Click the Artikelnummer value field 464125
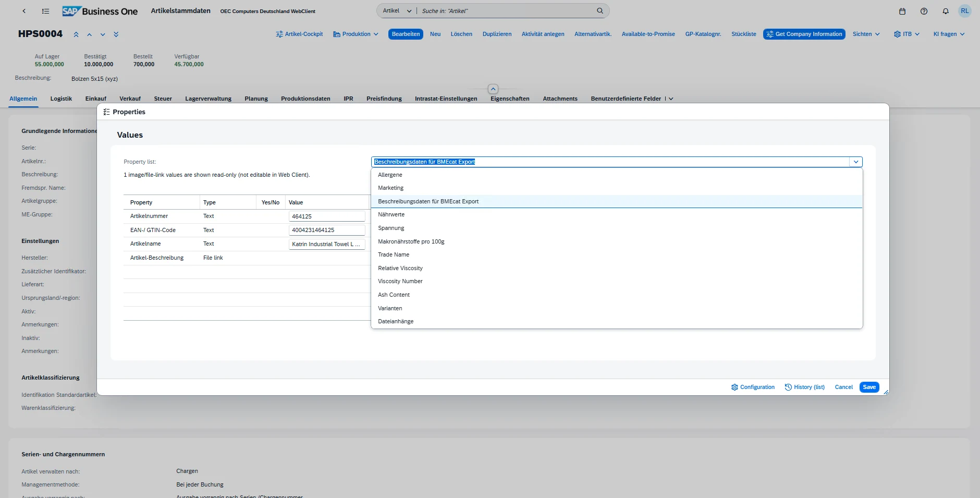Image resolution: width=980 pixels, height=498 pixels. (327, 216)
